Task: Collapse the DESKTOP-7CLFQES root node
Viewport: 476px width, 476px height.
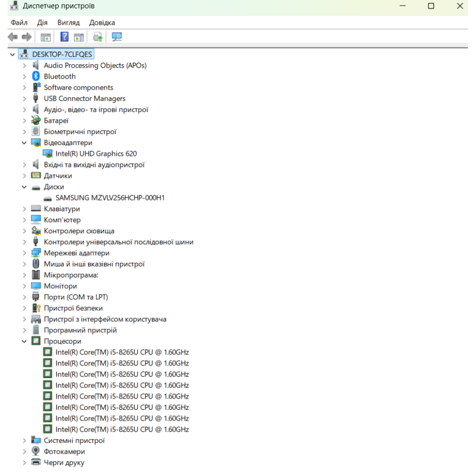Action: (12, 54)
